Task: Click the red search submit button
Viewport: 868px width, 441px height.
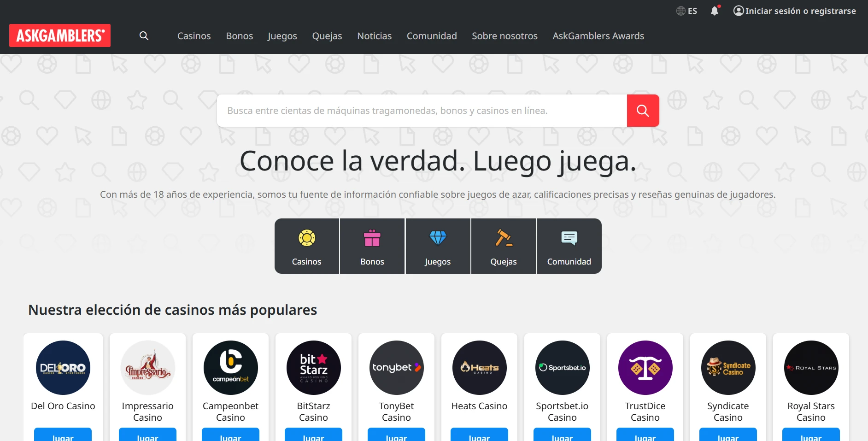Action: [643, 111]
